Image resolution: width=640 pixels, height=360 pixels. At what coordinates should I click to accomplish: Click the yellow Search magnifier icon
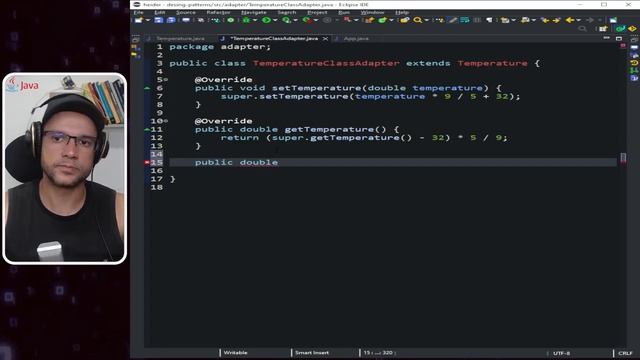point(418,20)
